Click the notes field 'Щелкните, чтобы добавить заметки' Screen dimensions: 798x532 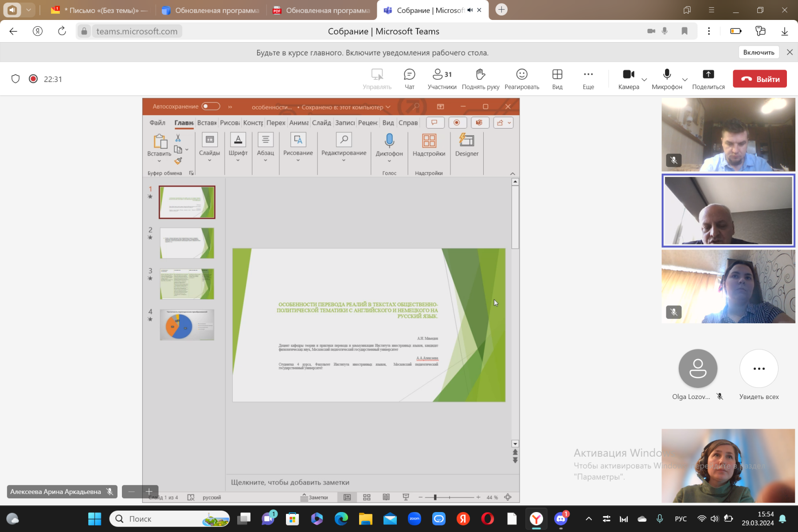tap(290, 482)
